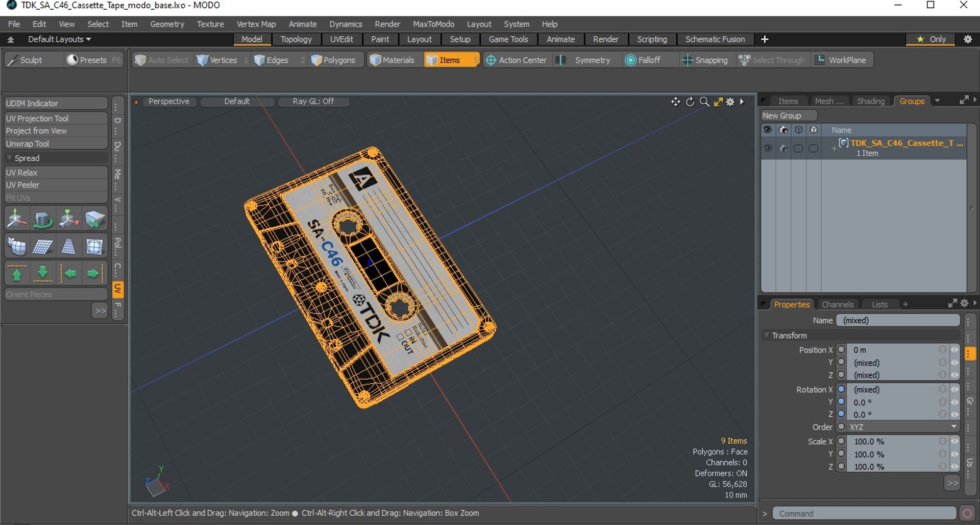980x525 pixels.
Task: Toggle Position X keyframe circle
Action: coord(841,349)
